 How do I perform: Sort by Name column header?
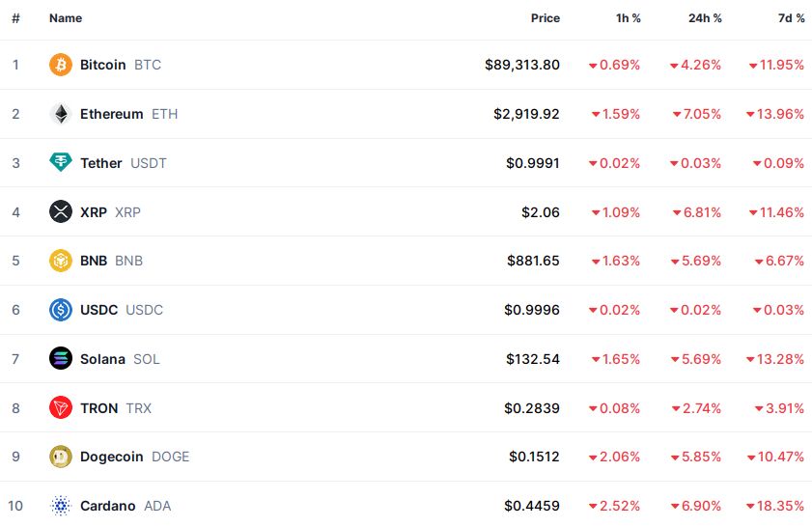pos(66,18)
